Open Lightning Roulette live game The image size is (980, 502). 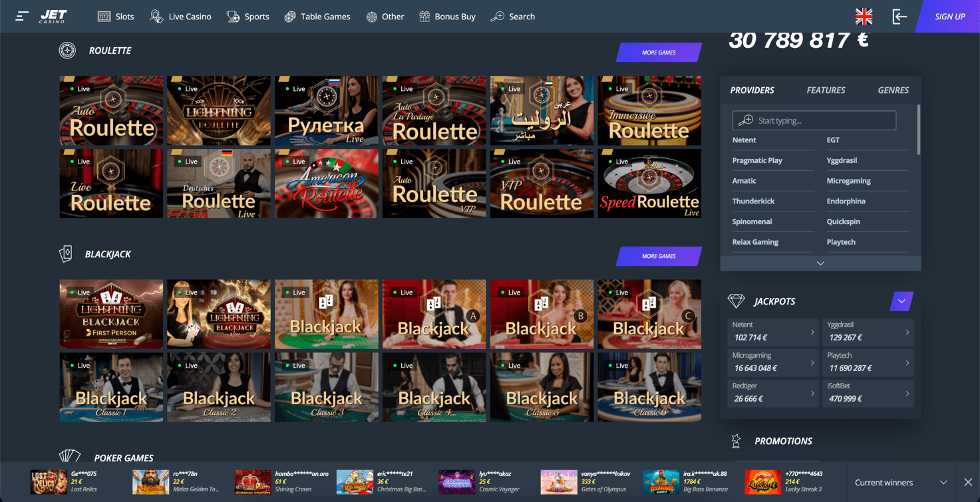coord(219,110)
